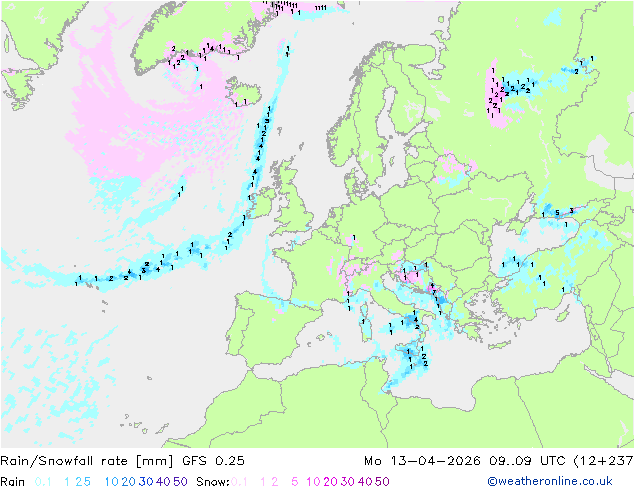This screenshot has width=634, height=490.
Task: Select the Rain legend value 30
Action: pyautogui.click(x=146, y=482)
